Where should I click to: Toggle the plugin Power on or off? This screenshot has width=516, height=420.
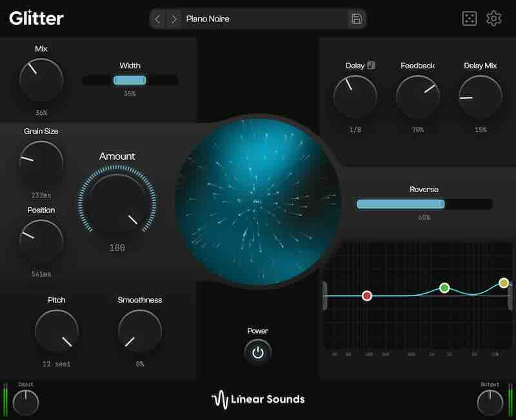pos(257,352)
